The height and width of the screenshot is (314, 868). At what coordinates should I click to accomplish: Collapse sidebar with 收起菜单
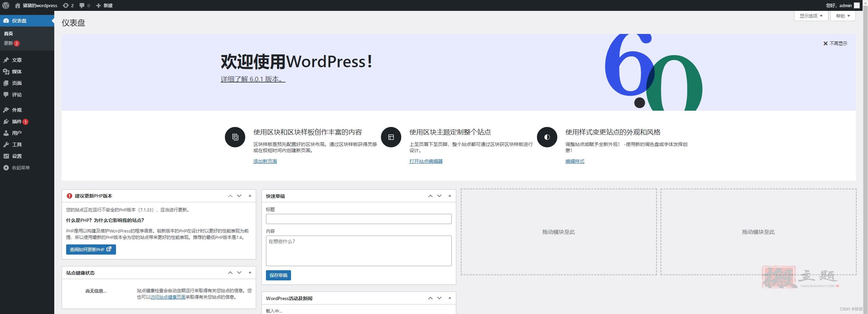tap(27, 168)
